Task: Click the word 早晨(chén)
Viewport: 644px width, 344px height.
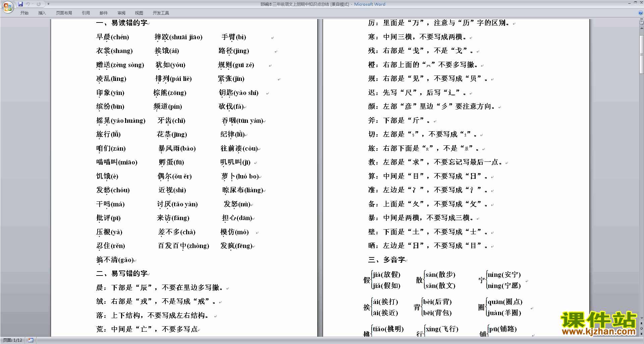Action: click(x=113, y=37)
